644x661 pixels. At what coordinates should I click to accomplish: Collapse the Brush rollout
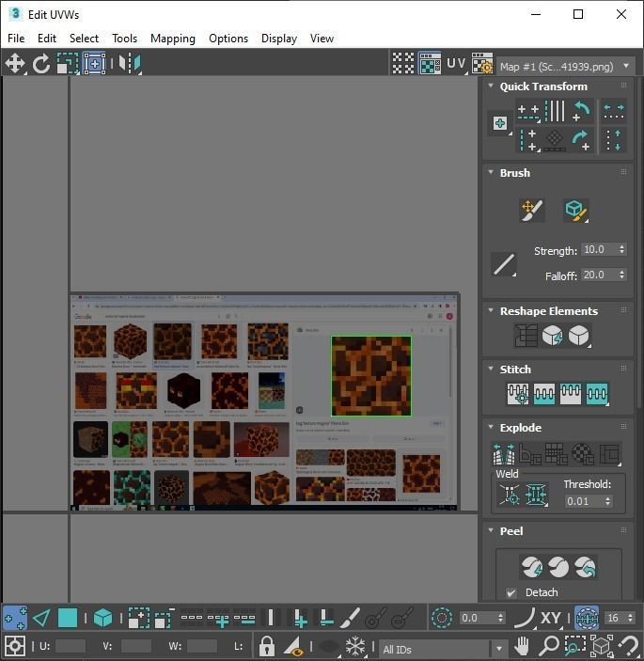(490, 172)
